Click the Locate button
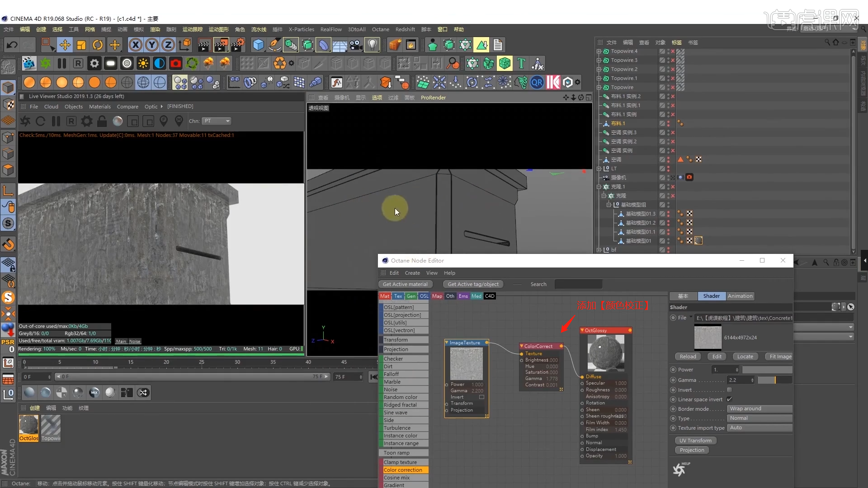868x488 pixels. (745, 357)
